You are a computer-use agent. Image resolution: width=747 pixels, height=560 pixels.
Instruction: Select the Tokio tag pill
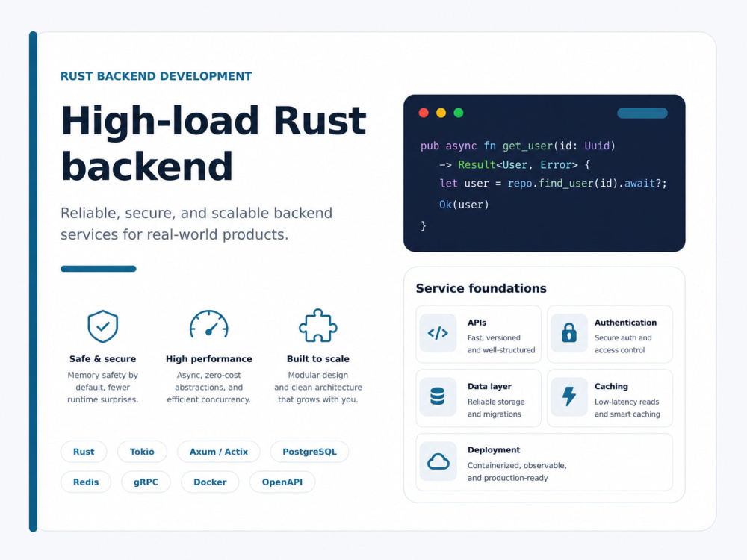click(142, 452)
